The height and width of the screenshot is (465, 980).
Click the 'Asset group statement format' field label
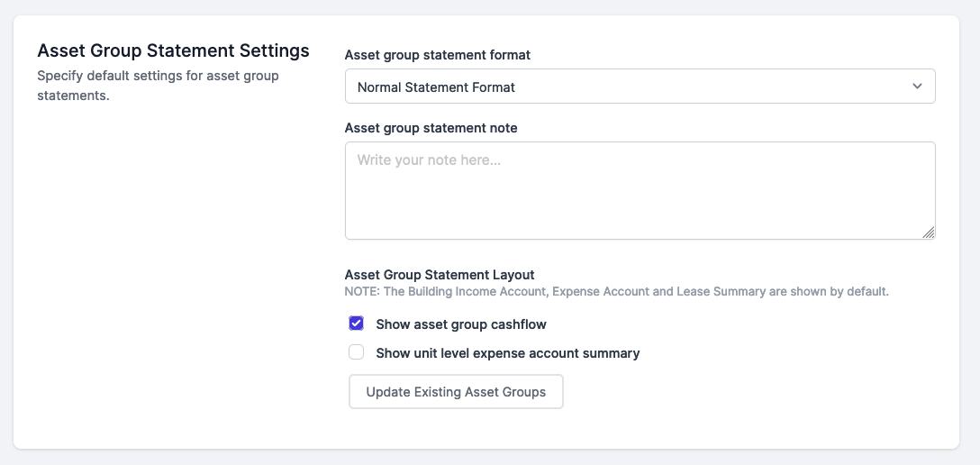tap(438, 55)
